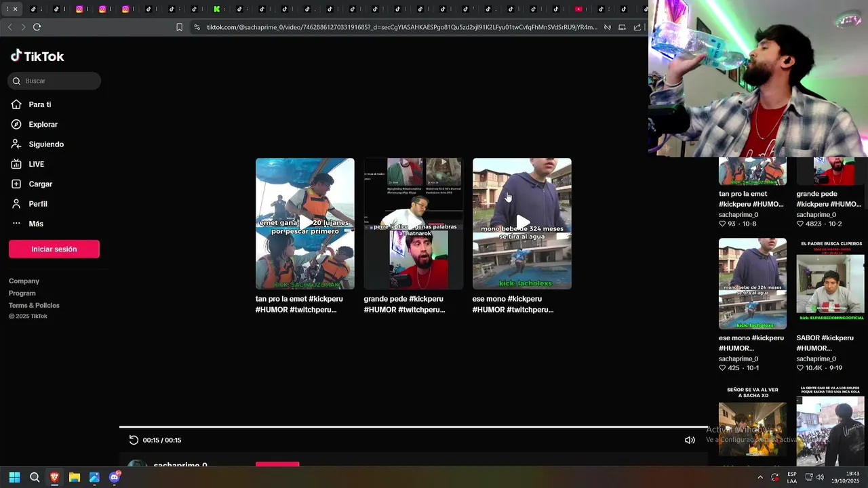Image resolution: width=868 pixels, height=488 pixels.
Task: Click the TikTok logo
Action: pos(37,56)
